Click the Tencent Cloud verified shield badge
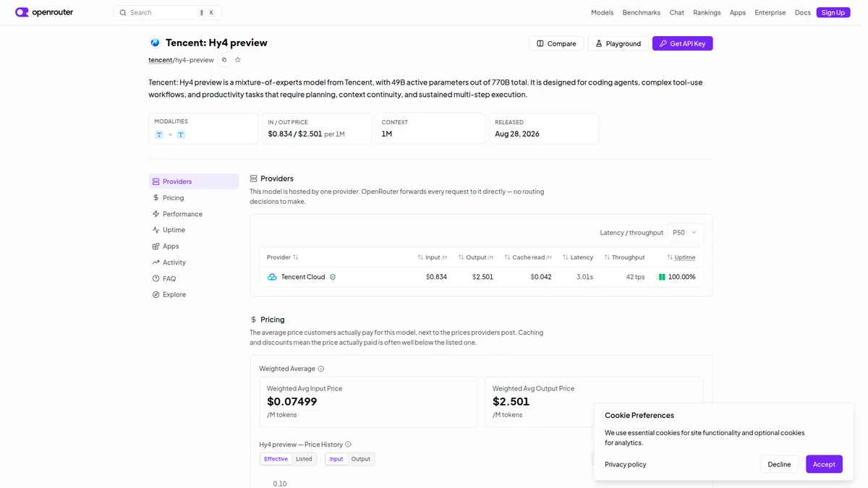 (333, 277)
